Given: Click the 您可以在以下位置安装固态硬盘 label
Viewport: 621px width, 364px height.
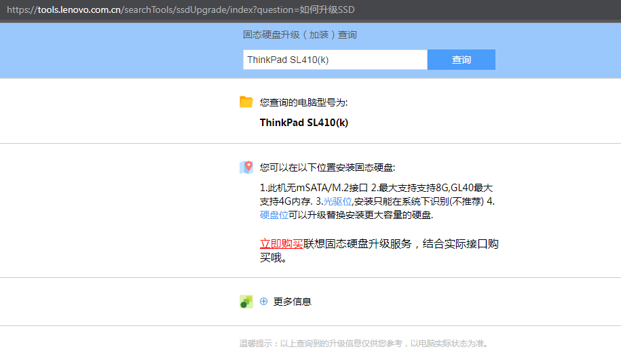Looking at the screenshot, I should (327, 167).
